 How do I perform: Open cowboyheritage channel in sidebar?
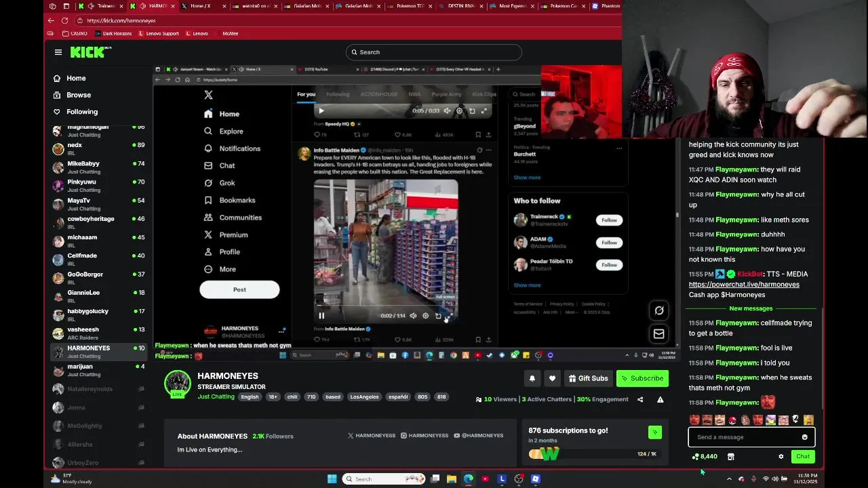[99, 222]
